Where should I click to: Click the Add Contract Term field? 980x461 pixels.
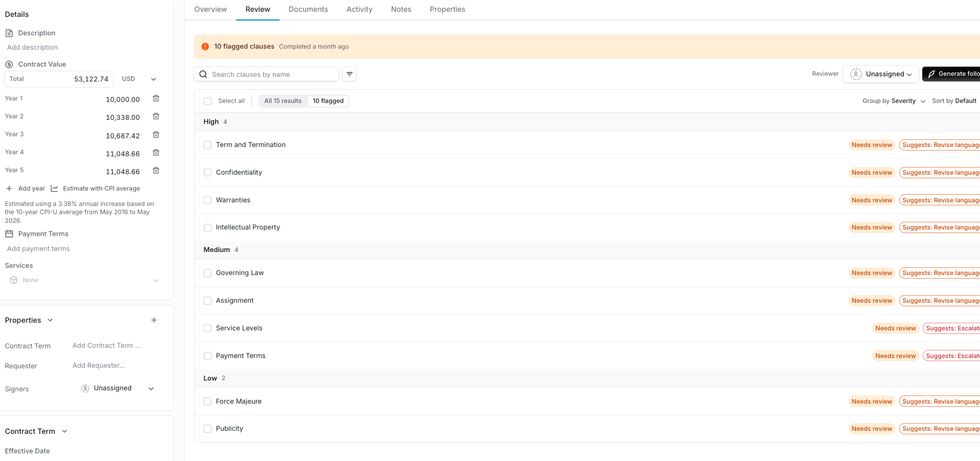tap(106, 346)
